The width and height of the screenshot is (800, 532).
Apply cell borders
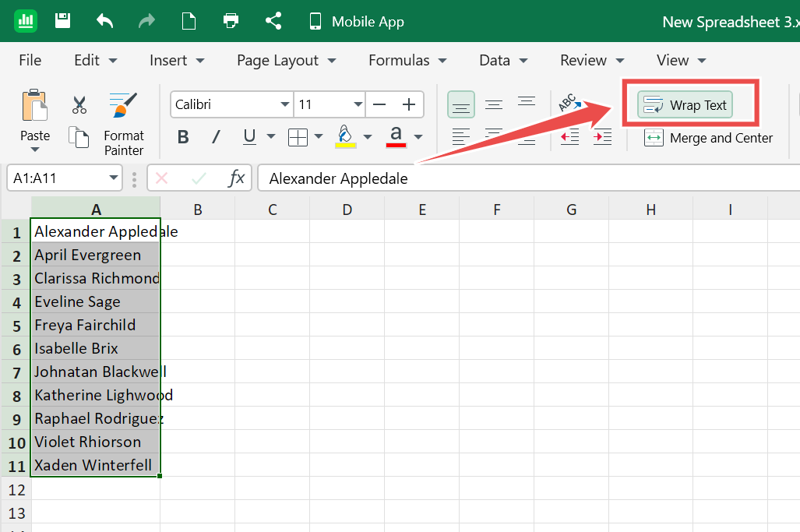[x=298, y=136]
